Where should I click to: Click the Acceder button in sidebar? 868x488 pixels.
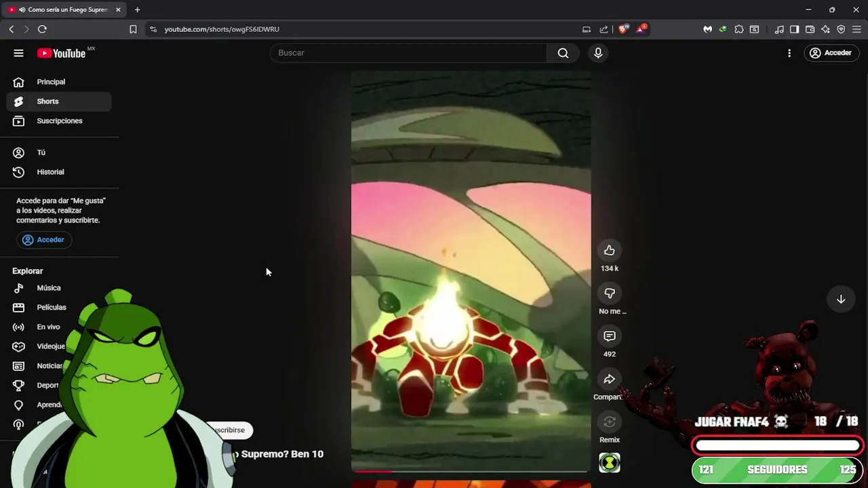44,240
